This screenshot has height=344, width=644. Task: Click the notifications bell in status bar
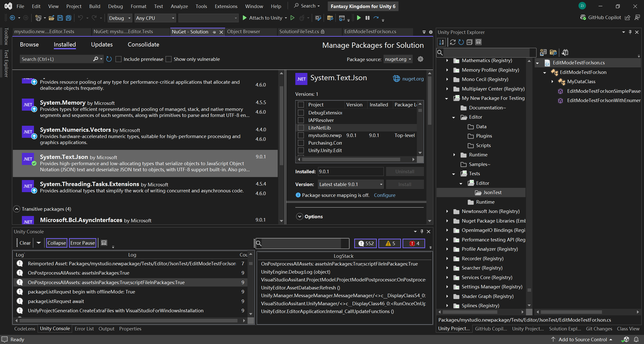(x=636, y=340)
